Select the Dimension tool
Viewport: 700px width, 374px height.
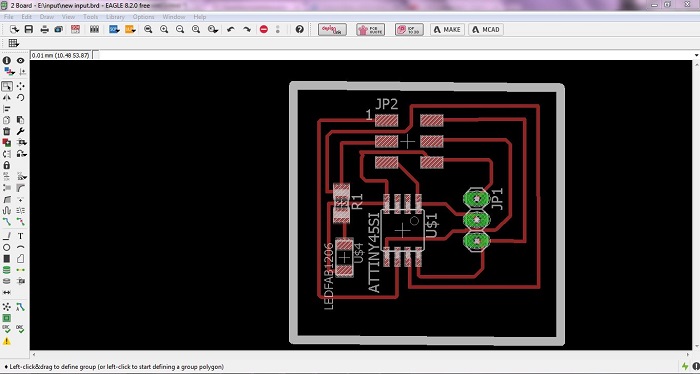tap(7, 292)
